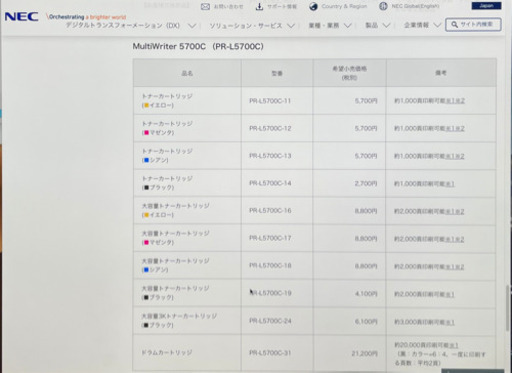
Task: Click the model number PR-L5700C-11
Action: point(270,101)
